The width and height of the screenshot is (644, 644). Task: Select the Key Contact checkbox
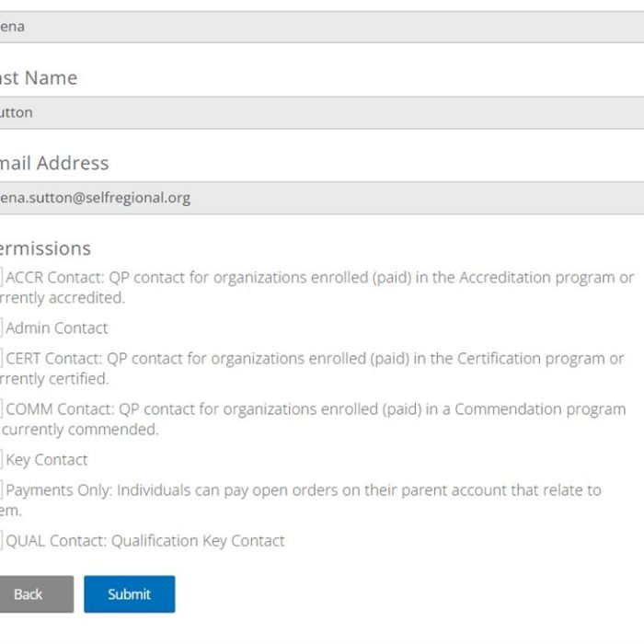tap(2, 459)
